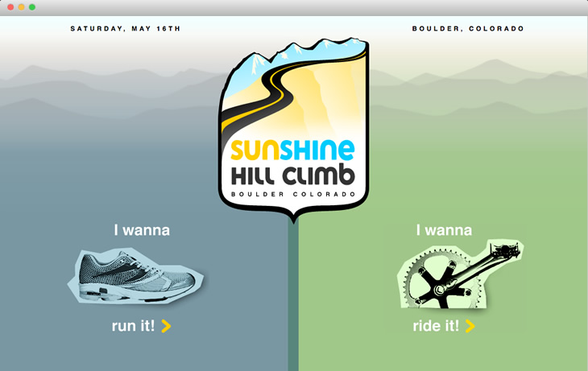The height and width of the screenshot is (371, 588).
Task: Click the Boulder, Colorado header text
Action: coord(468,28)
